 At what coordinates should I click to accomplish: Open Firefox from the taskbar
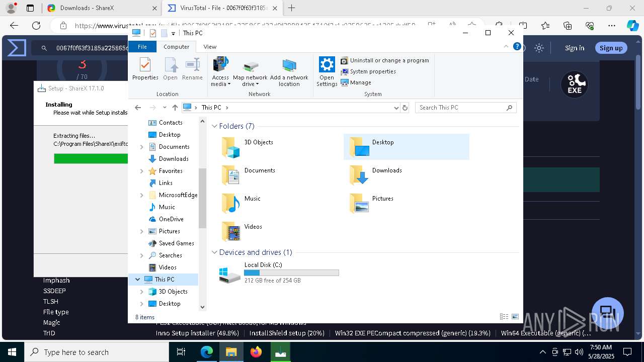point(256,352)
